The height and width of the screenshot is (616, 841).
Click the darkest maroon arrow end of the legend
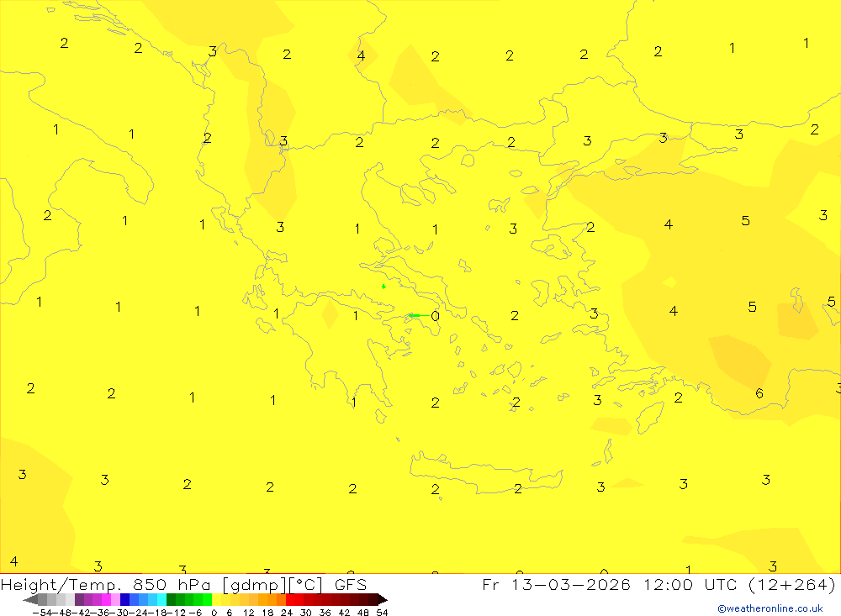383,599
